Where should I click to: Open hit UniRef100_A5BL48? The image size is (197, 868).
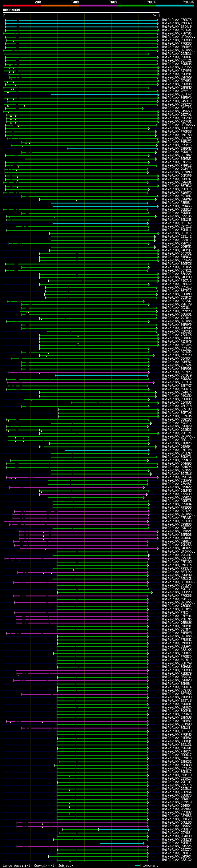tap(177, 23)
